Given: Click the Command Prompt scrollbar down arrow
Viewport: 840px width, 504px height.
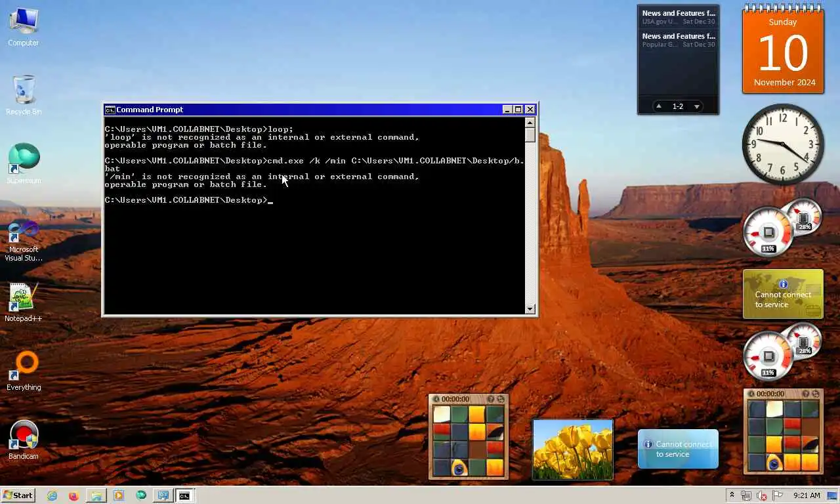Looking at the screenshot, I should pyautogui.click(x=530, y=308).
